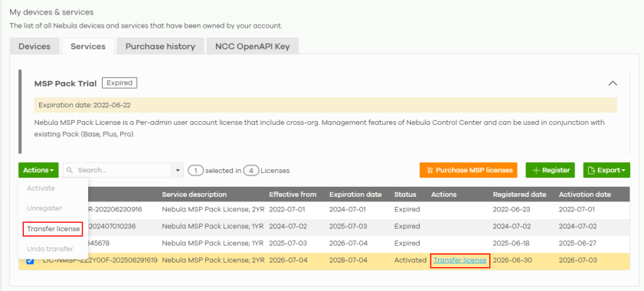Open the Export dropdown button

click(x=606, y=170)
